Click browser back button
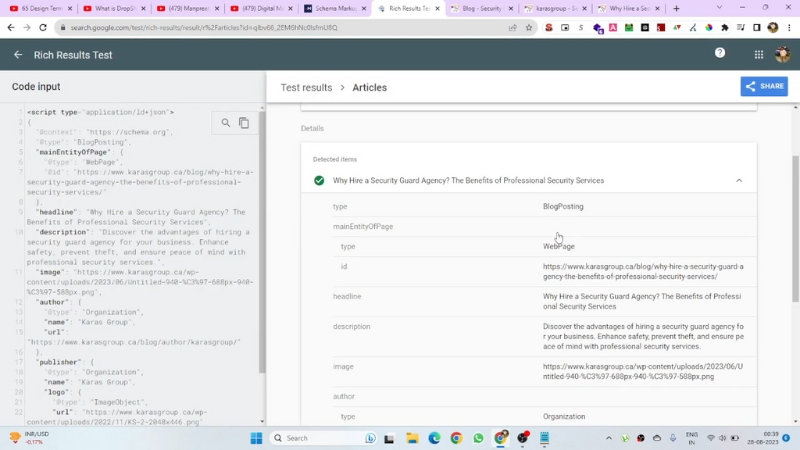Screen dimensions: 800x450 11,28
